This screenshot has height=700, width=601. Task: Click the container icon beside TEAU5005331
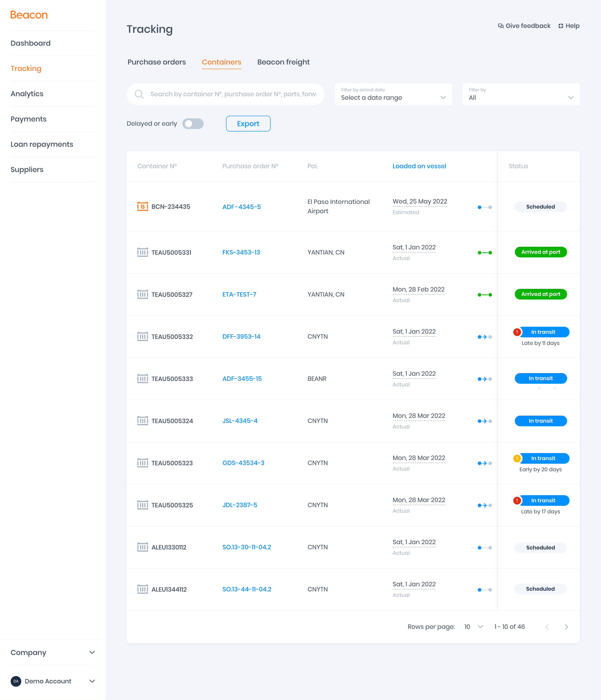coord(142,252)
